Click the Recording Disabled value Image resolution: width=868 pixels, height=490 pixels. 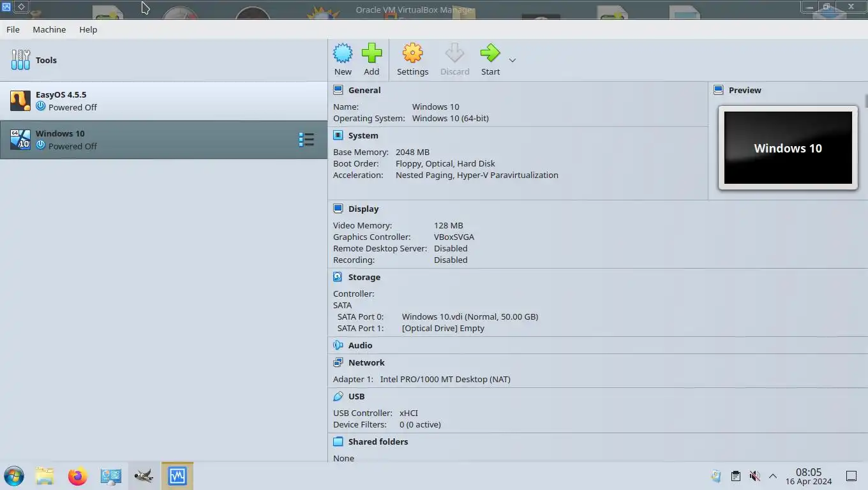[451, 260]
